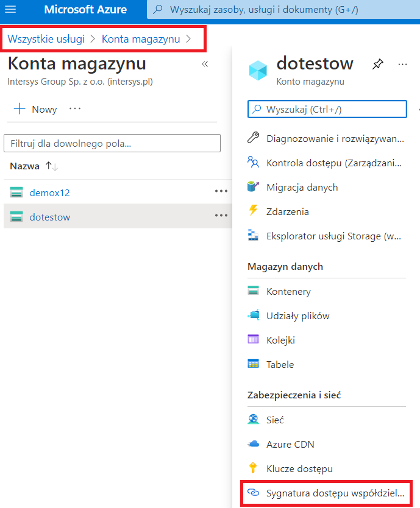Click the dotestow row storage icon
Viewport: 420px width, 508px height.
coord(16,216)
